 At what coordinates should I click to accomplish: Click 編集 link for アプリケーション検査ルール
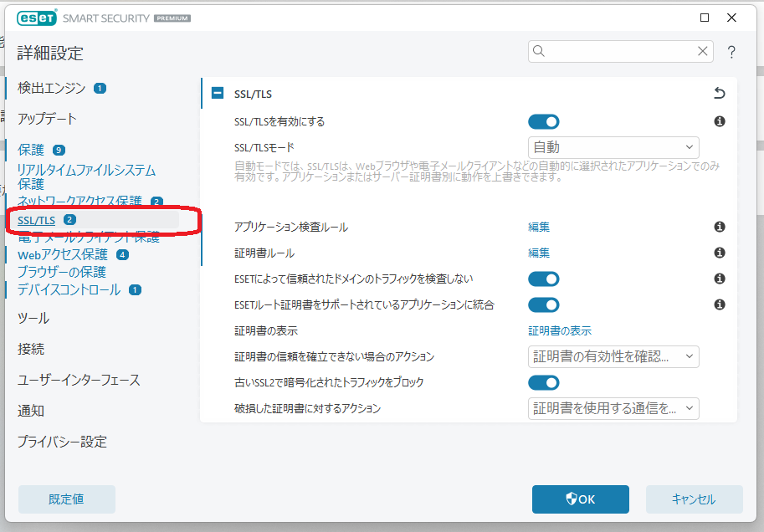[x=539, y=227]
